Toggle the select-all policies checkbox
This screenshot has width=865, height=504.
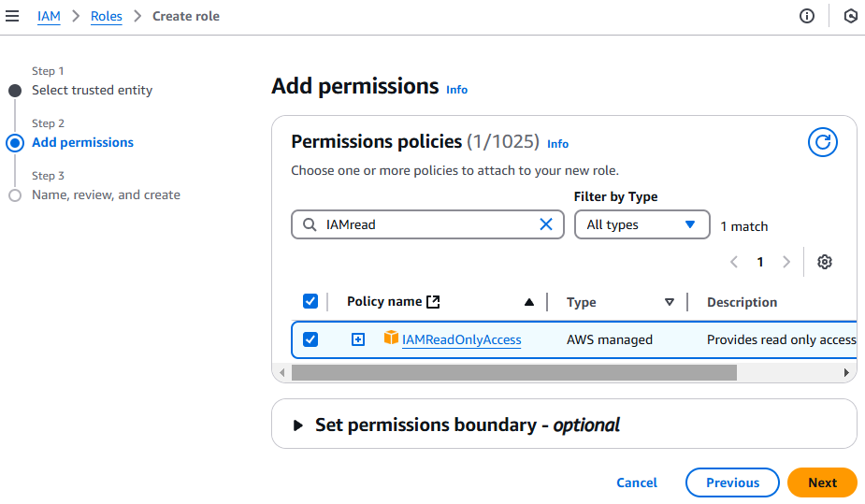(310, 301)
